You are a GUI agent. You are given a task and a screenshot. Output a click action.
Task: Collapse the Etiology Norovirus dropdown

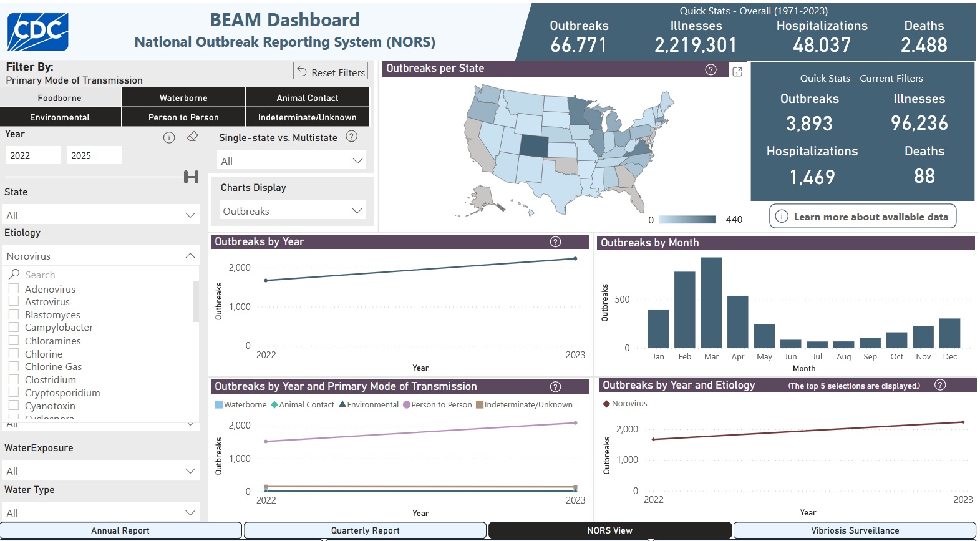pyautogui.click(x=101, y=255)
